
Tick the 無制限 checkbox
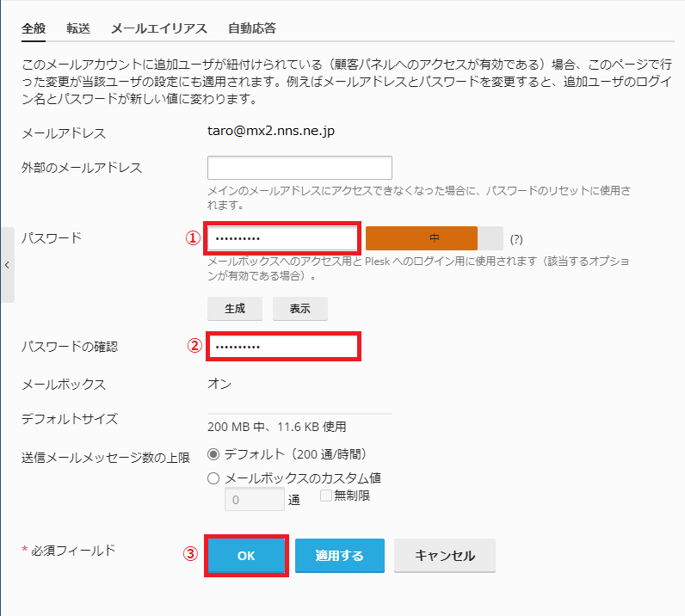(326, 496)
